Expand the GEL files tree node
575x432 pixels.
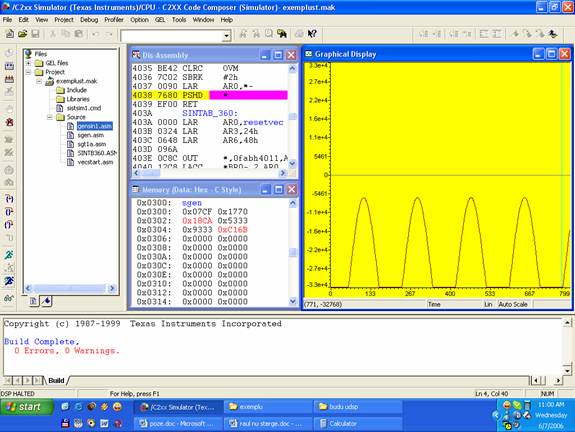28,63
